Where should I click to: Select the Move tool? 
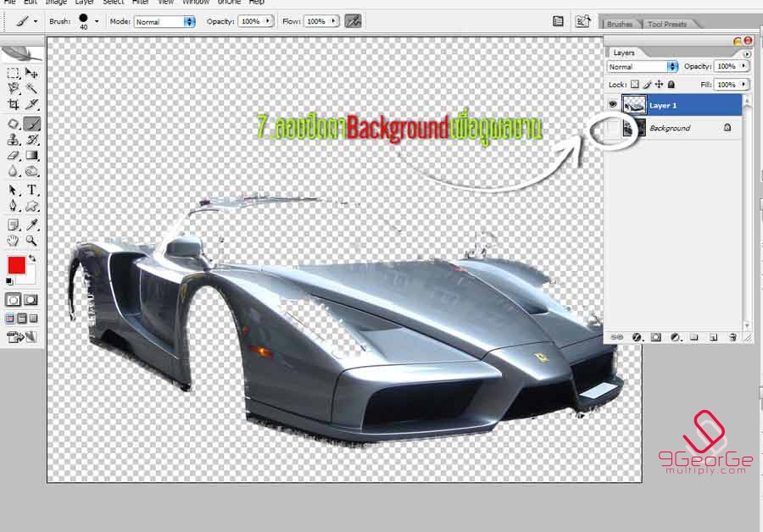point(31,74)
